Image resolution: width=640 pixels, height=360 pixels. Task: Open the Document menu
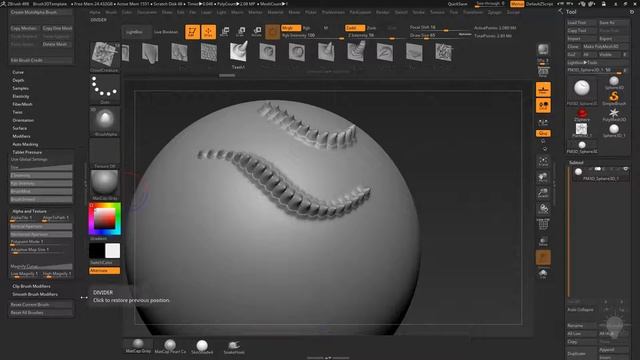(147, 13)
